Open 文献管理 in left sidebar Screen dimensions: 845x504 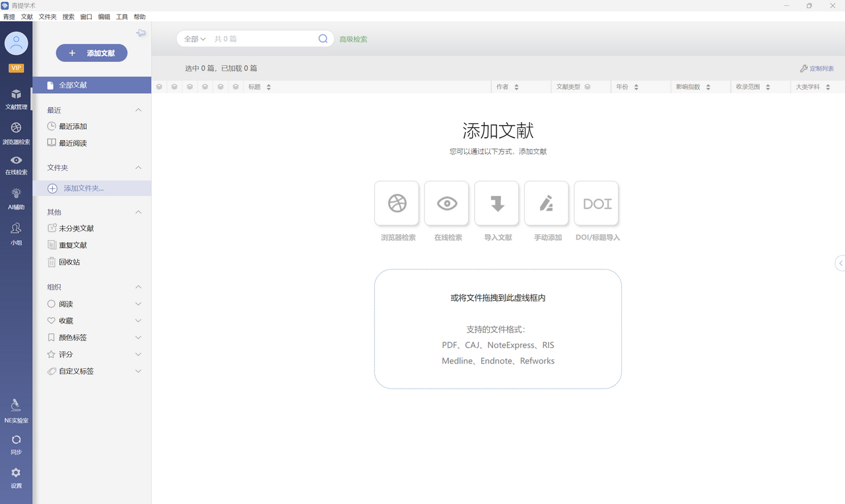click(16, 98)
